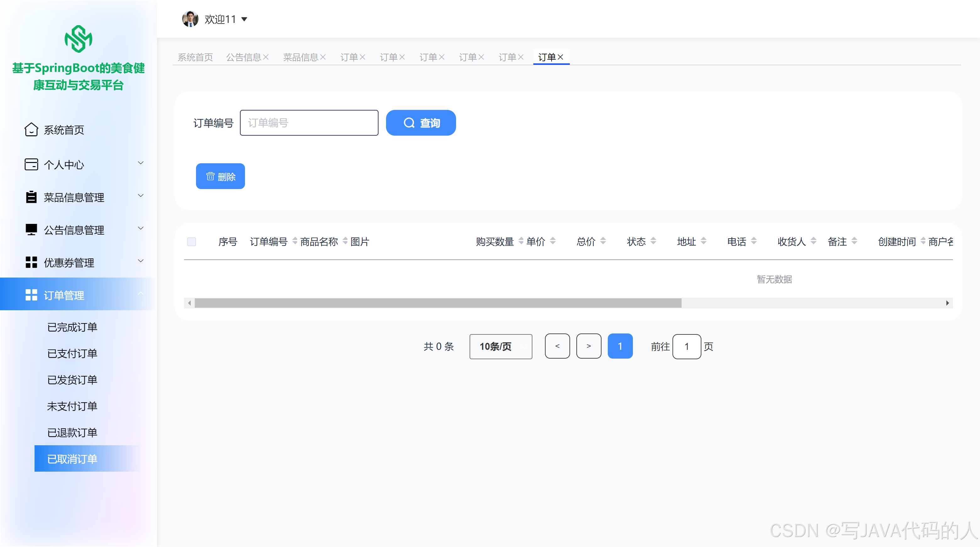
Task: Click the 图片 column header
Action: 360,241
